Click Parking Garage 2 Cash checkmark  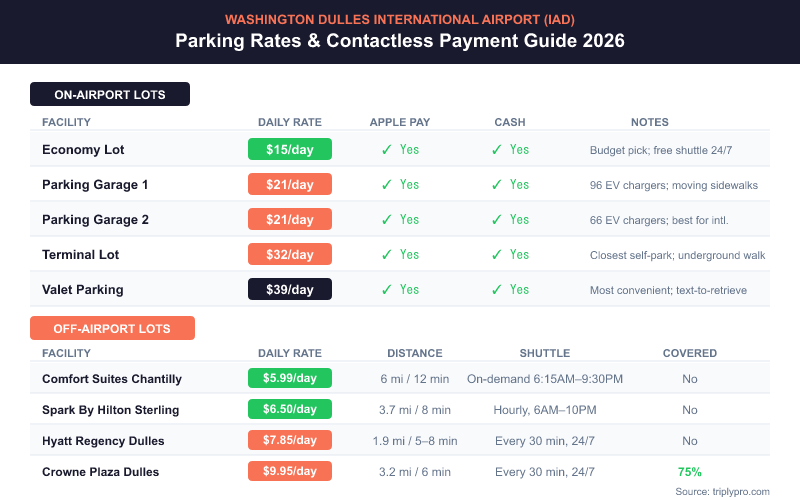[496, 220]
